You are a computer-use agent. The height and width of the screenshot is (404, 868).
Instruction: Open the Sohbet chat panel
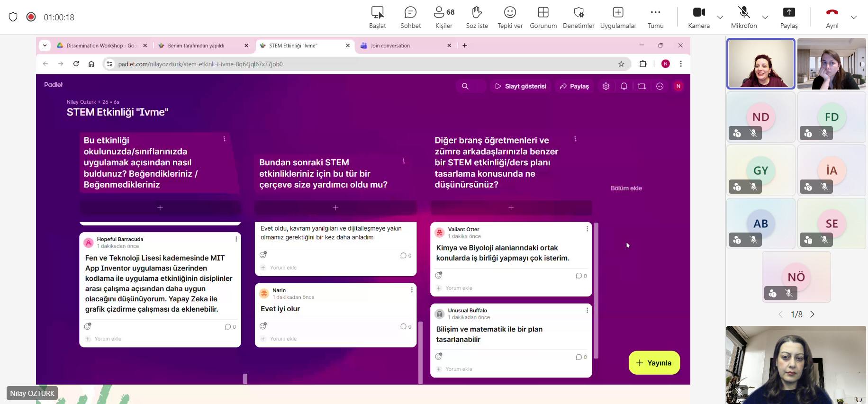(410, 17)
